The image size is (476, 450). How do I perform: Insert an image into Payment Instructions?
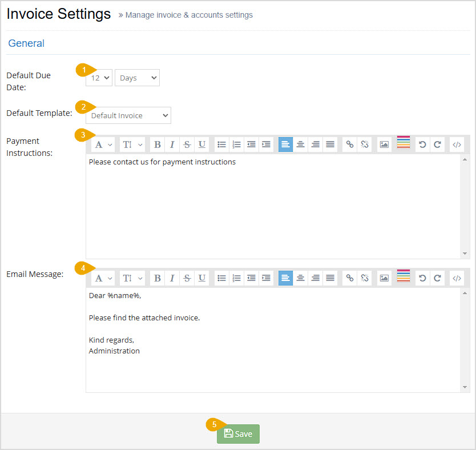click(x=384, y=144)
